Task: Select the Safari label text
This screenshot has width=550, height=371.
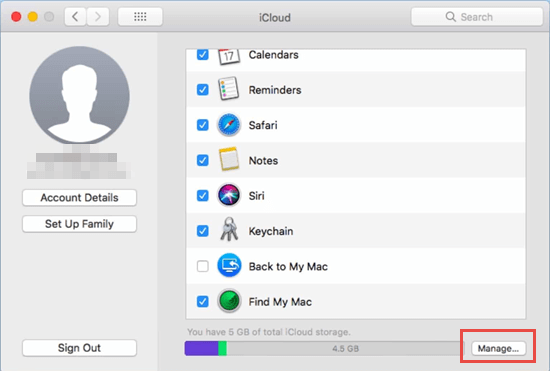Action: pos(263,125)
